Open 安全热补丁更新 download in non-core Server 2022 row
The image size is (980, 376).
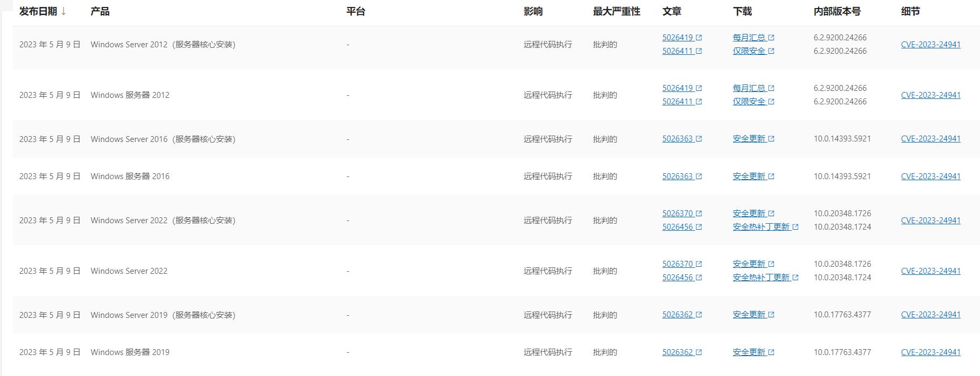pyautogui.click(x=761, y=278)
